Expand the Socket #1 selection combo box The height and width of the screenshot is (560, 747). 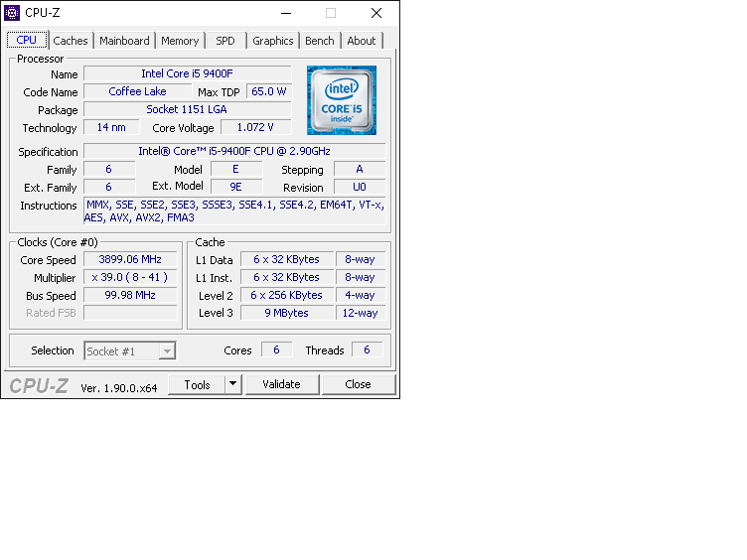130,350
